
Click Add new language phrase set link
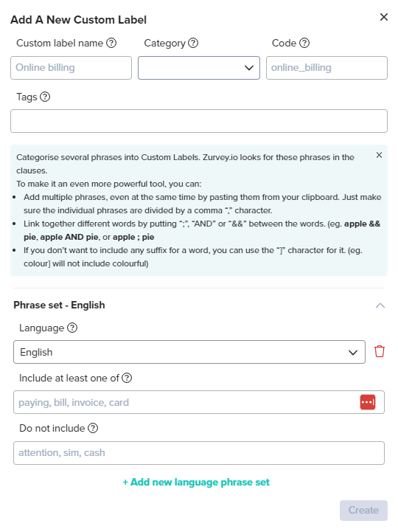pos(196,482)
